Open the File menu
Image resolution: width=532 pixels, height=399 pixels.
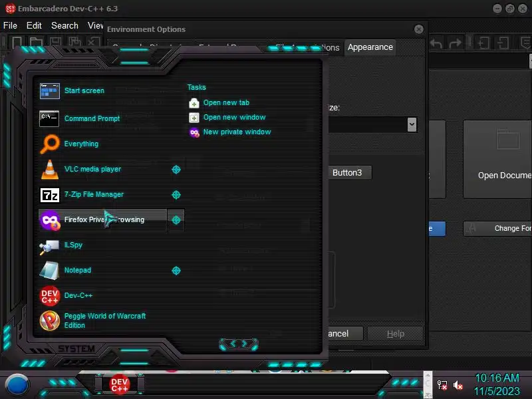coord(10,25)
